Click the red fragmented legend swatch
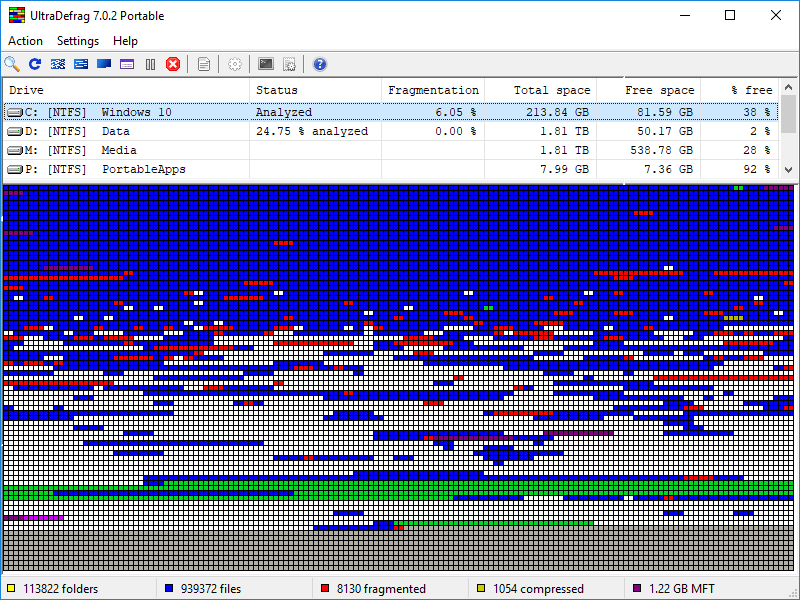Screen dimensions: 800x600 325,589
